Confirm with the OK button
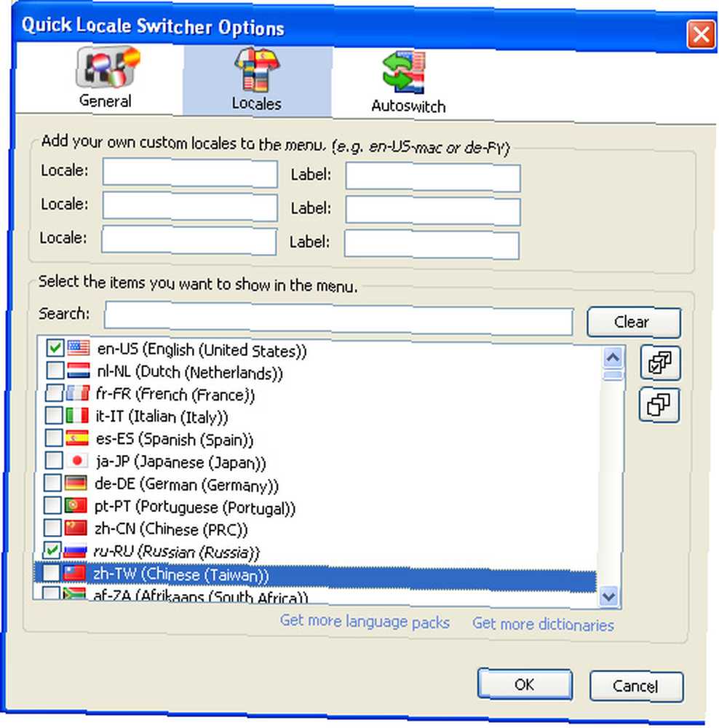Image resolution: width=719 pixels, height=728 pixels. tap(525, 684)
